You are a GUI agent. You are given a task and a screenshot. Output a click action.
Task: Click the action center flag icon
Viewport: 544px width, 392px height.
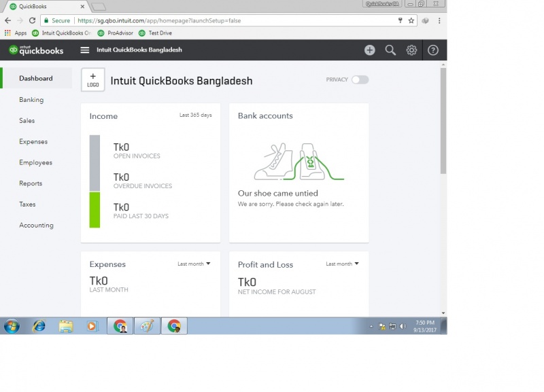[382, 326]
